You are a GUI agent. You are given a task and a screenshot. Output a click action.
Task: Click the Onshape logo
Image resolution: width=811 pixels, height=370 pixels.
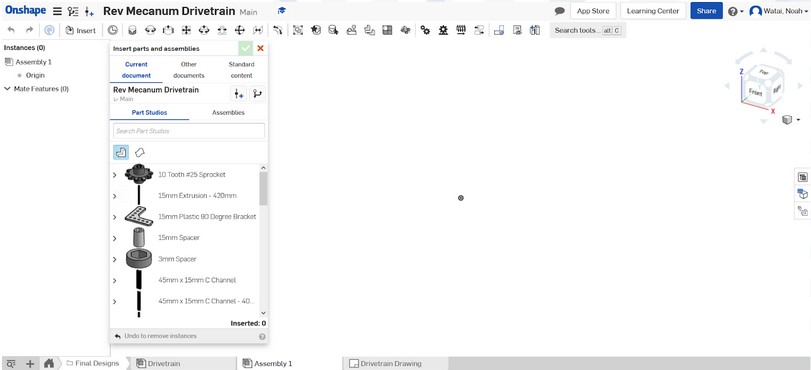coord(26,11)
